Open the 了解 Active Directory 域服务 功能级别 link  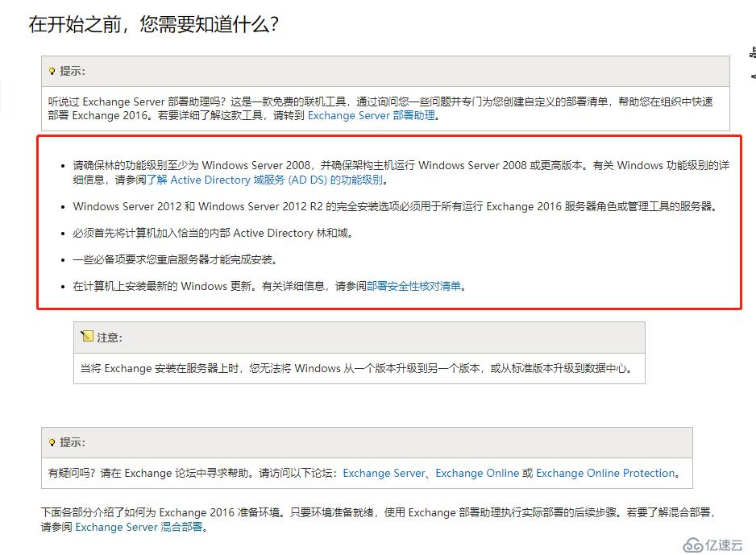[264, 180]
